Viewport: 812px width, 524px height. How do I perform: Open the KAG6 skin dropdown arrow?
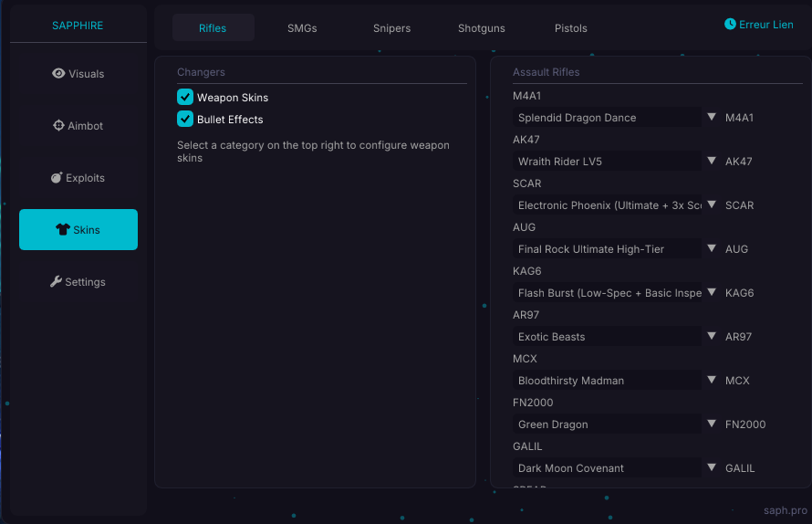[x=712, y=292]
